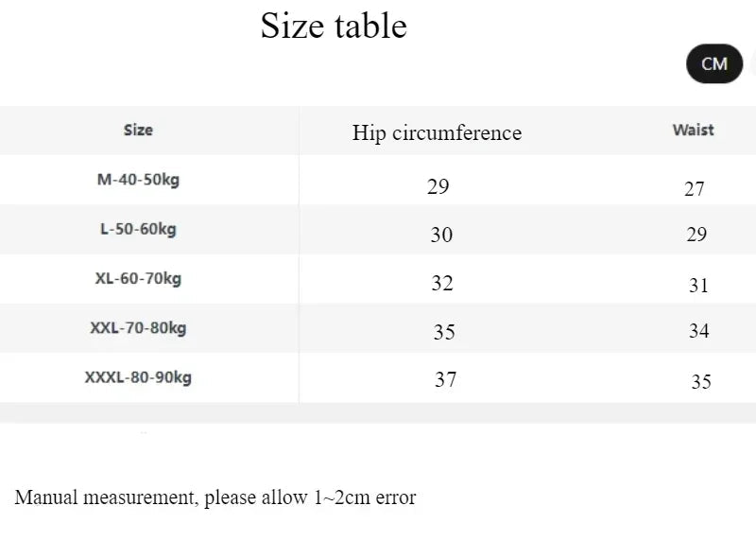Select the Size column header
756x541 pixels.
138,130
